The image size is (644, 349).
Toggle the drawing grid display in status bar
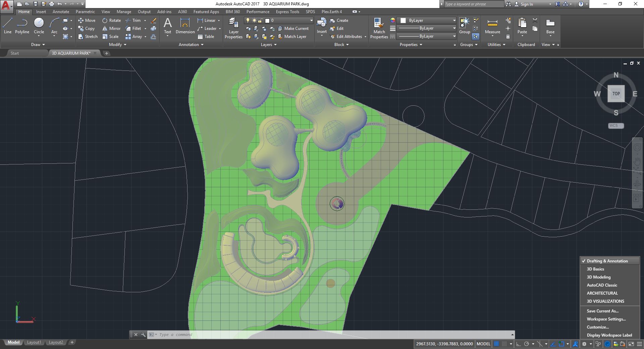point(496,344)
